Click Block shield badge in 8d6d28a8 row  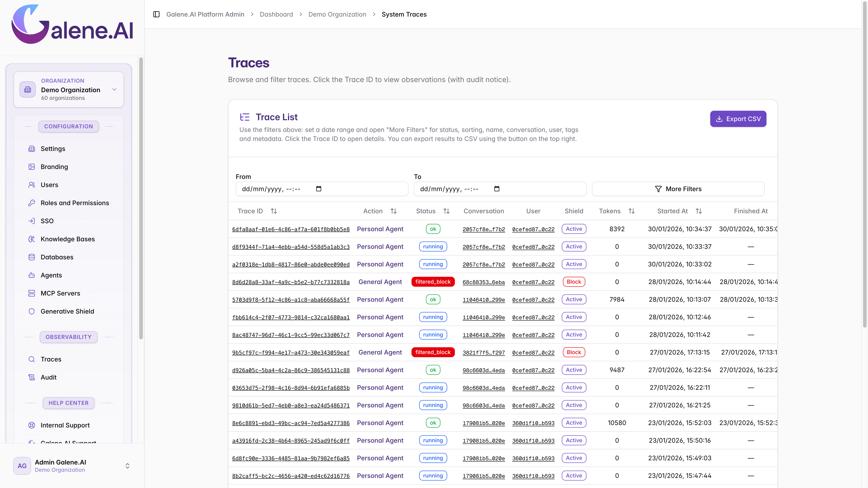coord(574,282)
